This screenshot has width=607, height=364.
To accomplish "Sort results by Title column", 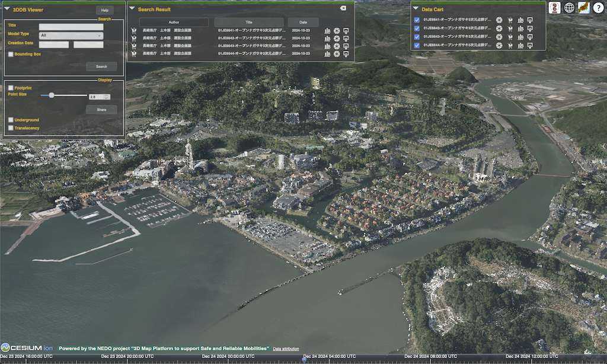I will (x=249, y=23).
